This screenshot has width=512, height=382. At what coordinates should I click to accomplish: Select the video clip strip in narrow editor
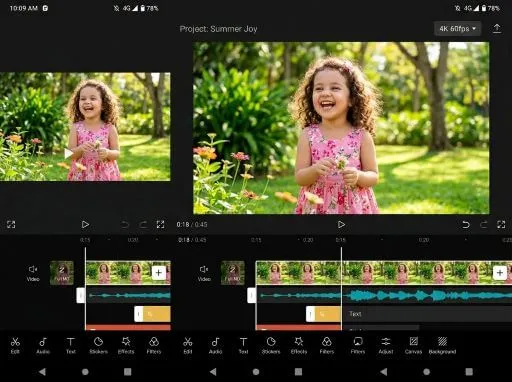pyautogui.click(x=128, y=273)
